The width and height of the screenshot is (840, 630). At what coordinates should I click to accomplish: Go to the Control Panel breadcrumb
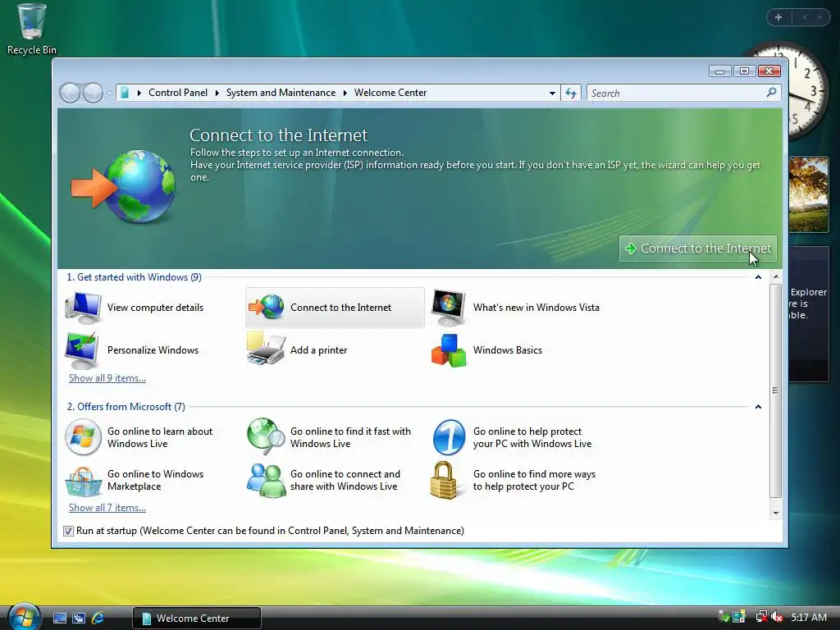click(178, 93)
